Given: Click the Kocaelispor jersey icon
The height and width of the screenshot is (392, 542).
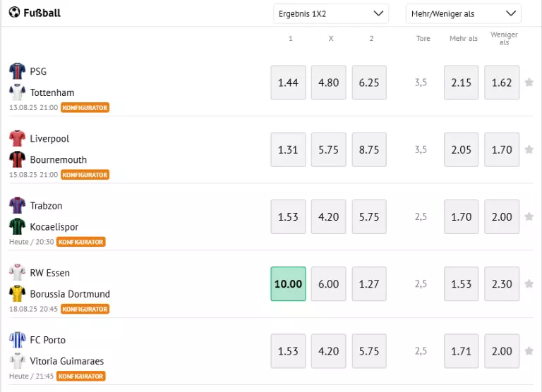Looking at the screenshot, I should (17, 226).
